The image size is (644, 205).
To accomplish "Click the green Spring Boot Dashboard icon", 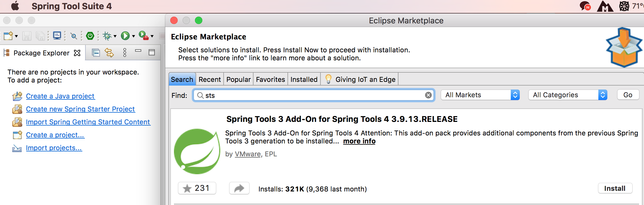I will click(90, 36).
